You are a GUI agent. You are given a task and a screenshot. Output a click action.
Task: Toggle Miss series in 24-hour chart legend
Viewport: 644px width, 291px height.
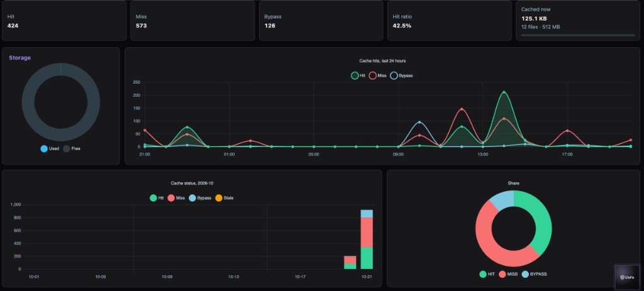click(378, 75)
